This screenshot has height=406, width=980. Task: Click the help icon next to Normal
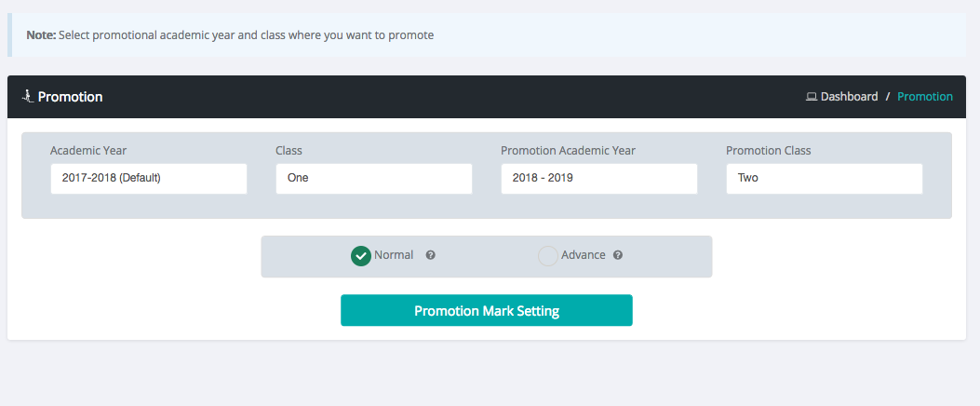(x=431, y=255)
